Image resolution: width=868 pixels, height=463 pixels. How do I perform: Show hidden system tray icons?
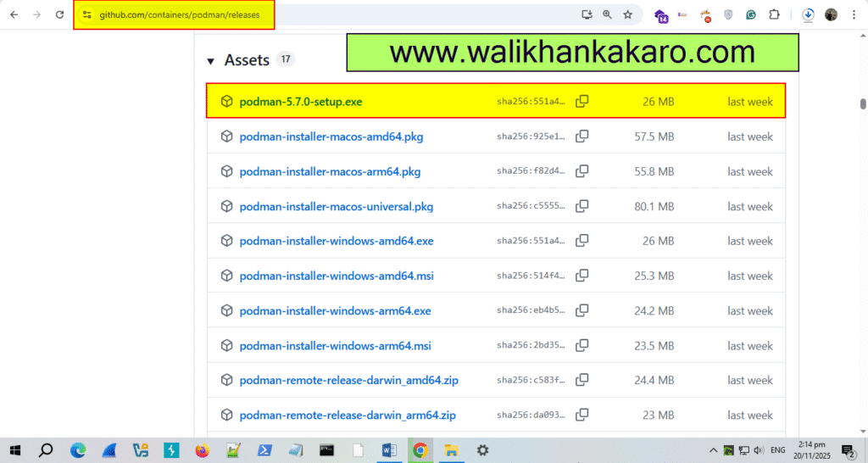pyautogui.click(x=713, y=450)
